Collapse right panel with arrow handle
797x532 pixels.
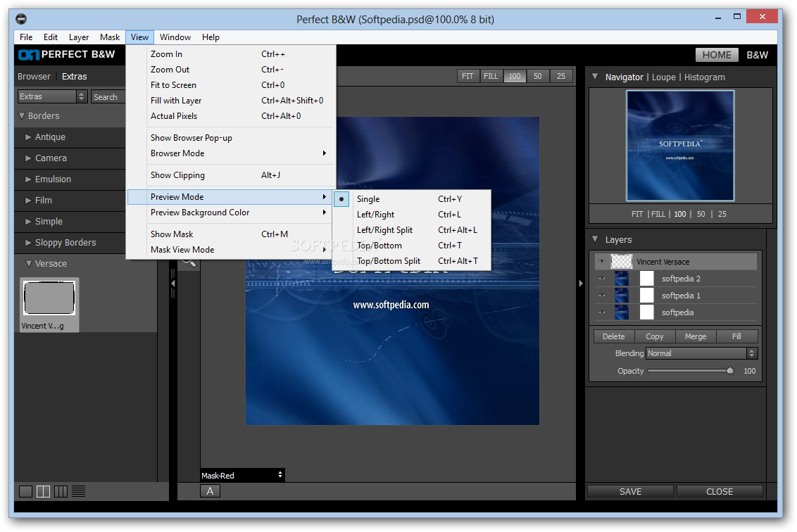pos(580,284)
